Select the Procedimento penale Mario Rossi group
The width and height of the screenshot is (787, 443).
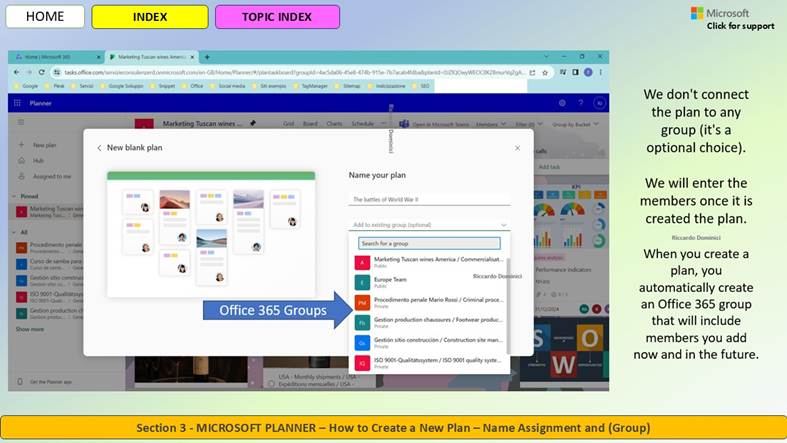pos(429,303)
